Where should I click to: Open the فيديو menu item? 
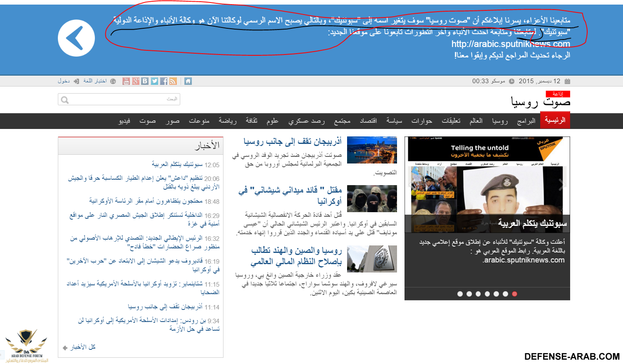tap(124, 121)
